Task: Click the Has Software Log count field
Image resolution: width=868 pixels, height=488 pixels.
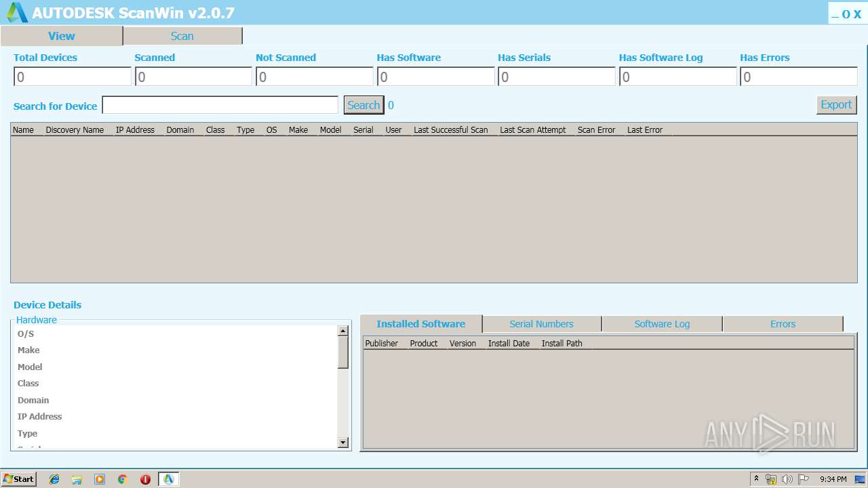Action: click(677, 77)
